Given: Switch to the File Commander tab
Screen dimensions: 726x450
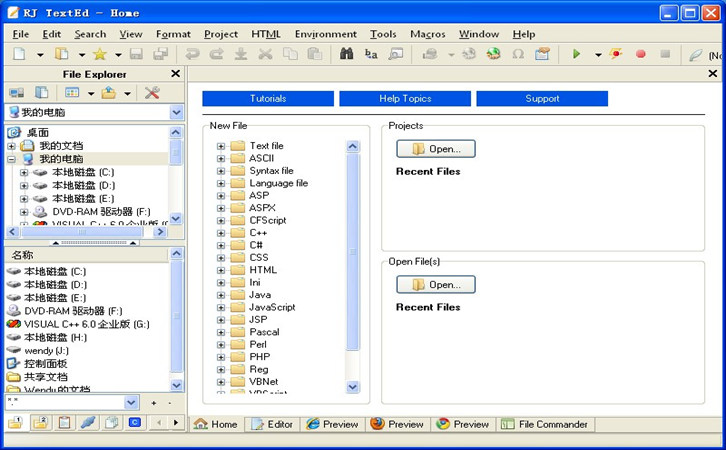Looking at the screenshot, I should tap(546, 424).
